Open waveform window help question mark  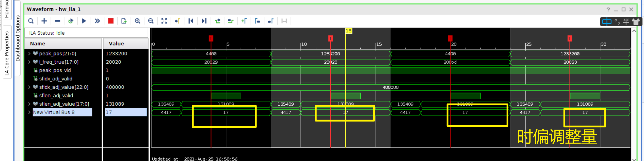(x=608, y=9)
